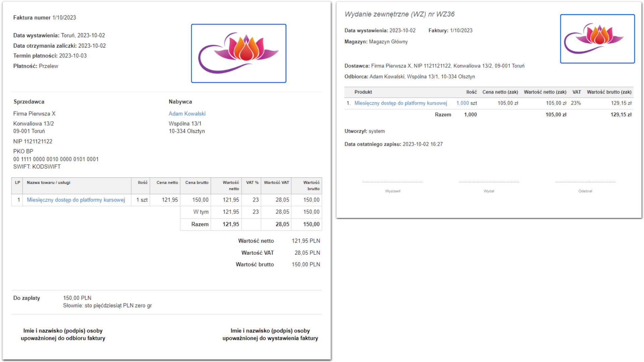Click the Nazwa towaru / usługi column header
644x362 pixels.
point(48,183)
